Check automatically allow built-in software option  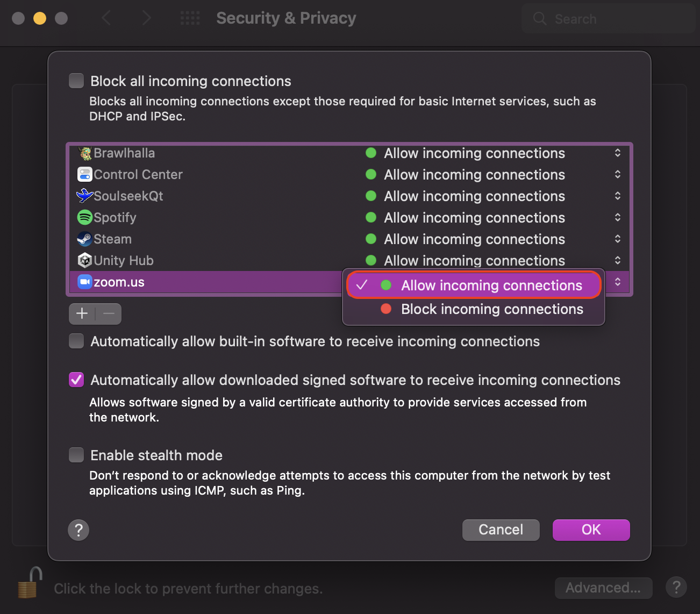[x=76, y=341]
